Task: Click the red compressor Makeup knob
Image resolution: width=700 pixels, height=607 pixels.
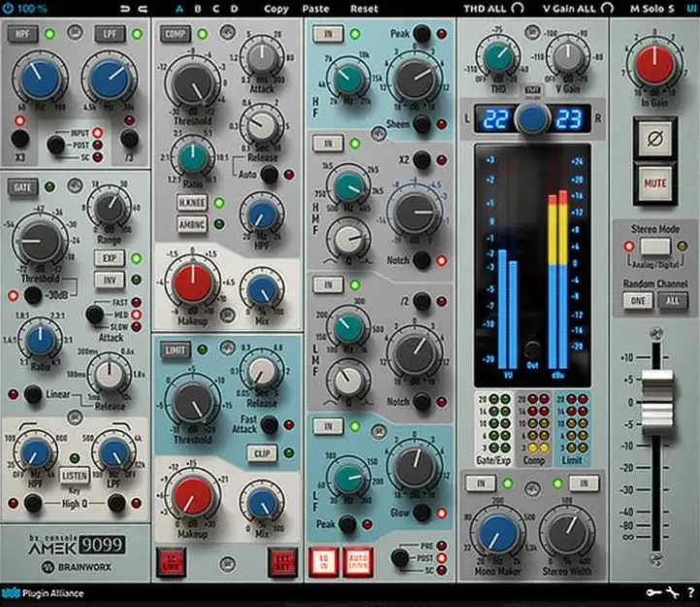Action: 192,284
